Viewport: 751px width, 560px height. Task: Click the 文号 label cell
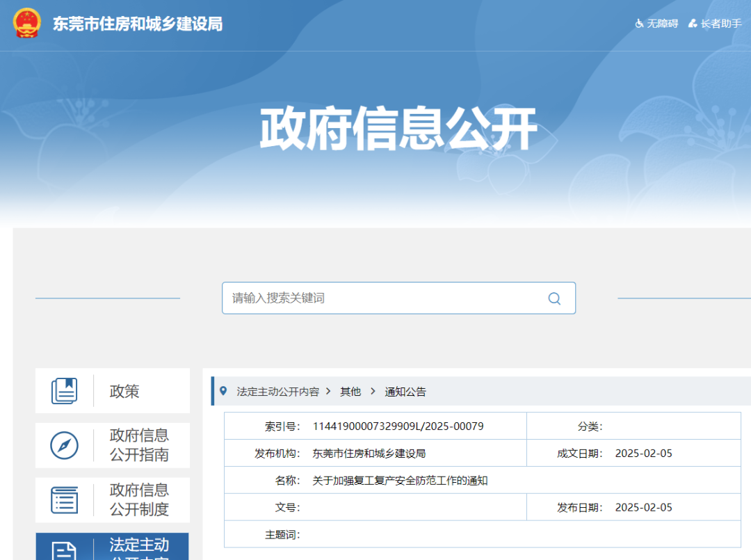(x=287, y=507)
